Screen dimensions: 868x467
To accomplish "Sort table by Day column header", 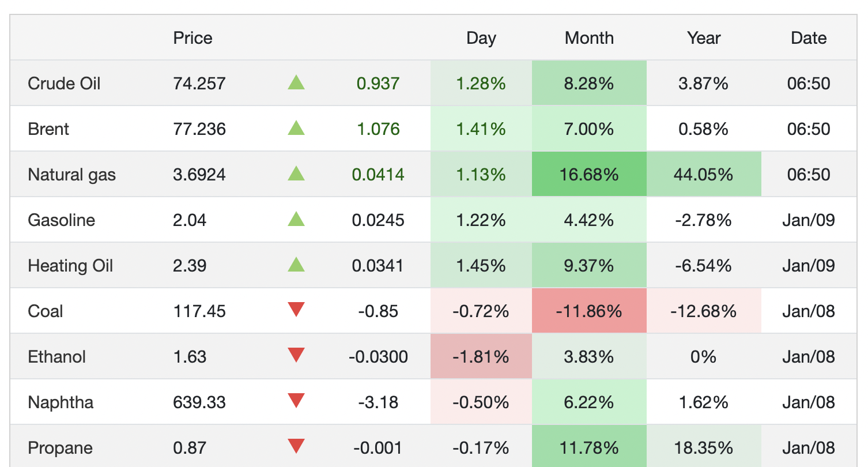I will 481,38.
